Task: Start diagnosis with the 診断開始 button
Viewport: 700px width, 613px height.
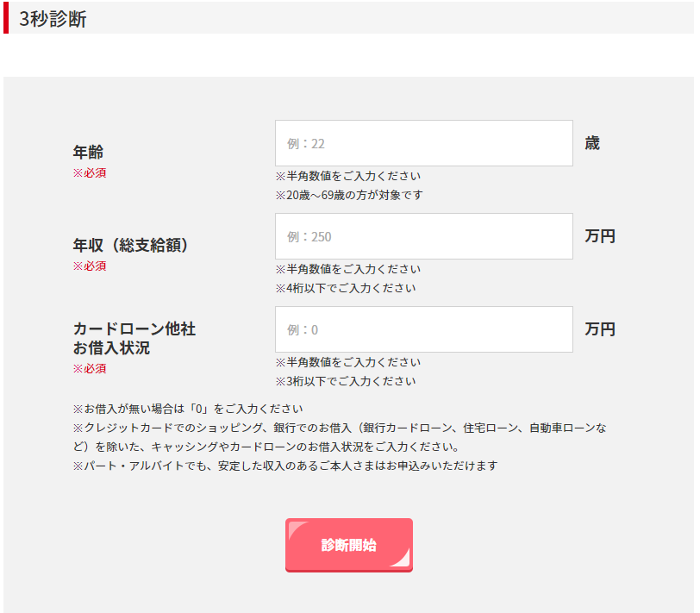Action: pos(348,545)
